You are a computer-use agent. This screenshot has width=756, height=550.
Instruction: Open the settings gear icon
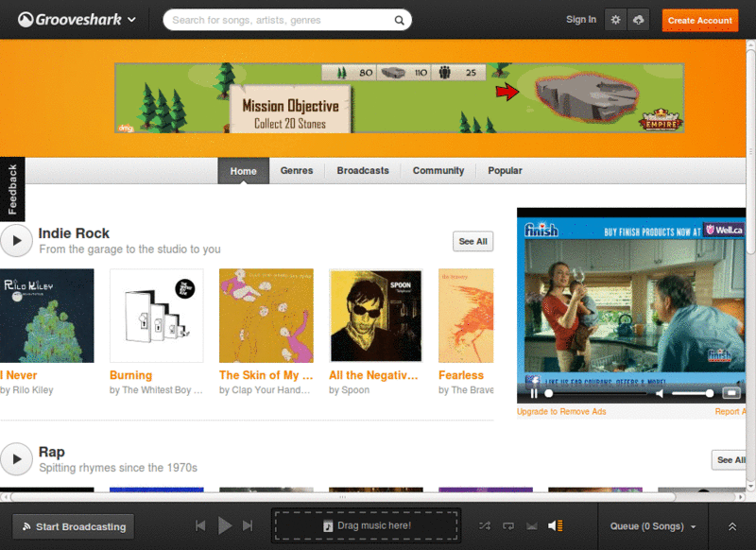(616, 20)
